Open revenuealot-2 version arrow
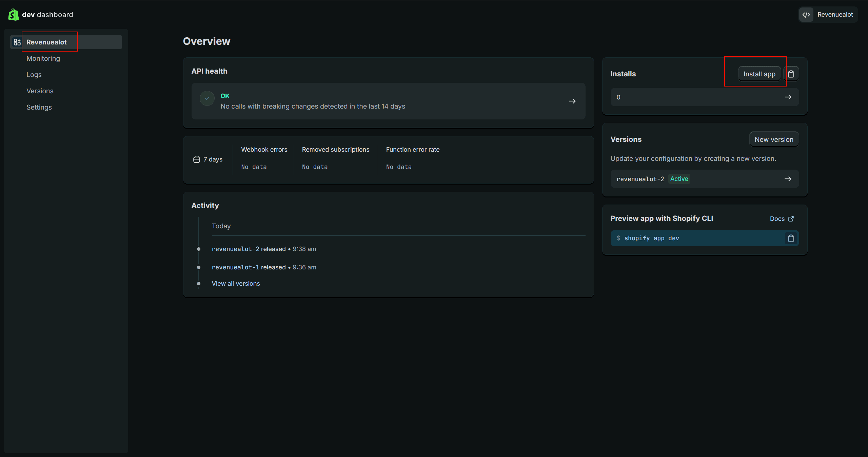Screen dimensions: 868x457 tap(788, 179)
